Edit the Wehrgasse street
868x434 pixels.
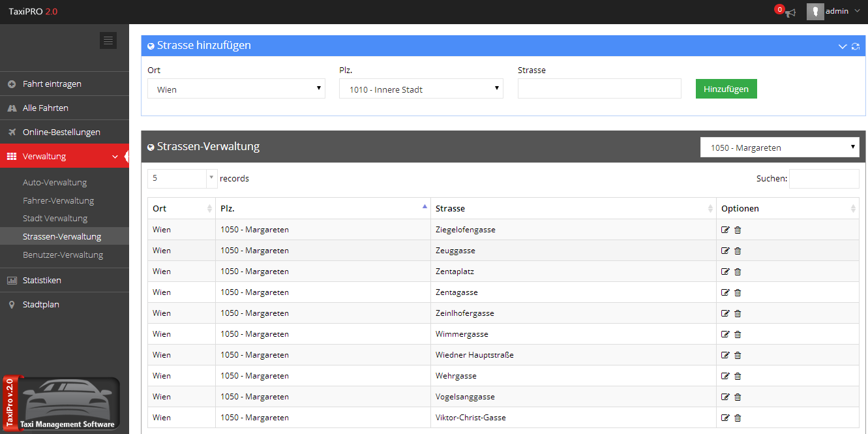pos(725,376)
